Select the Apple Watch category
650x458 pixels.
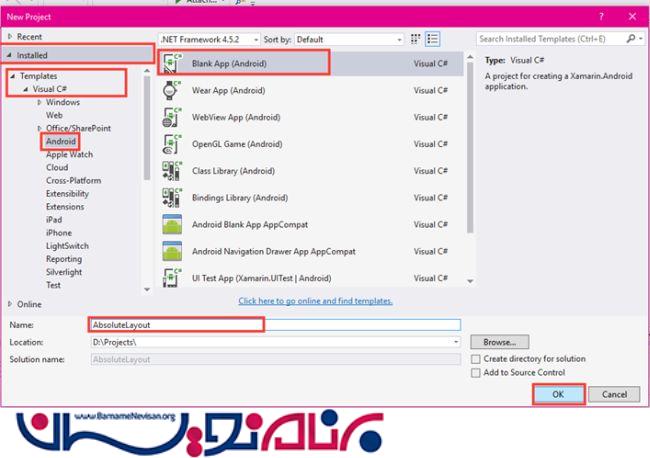click(x=69, y=154)
